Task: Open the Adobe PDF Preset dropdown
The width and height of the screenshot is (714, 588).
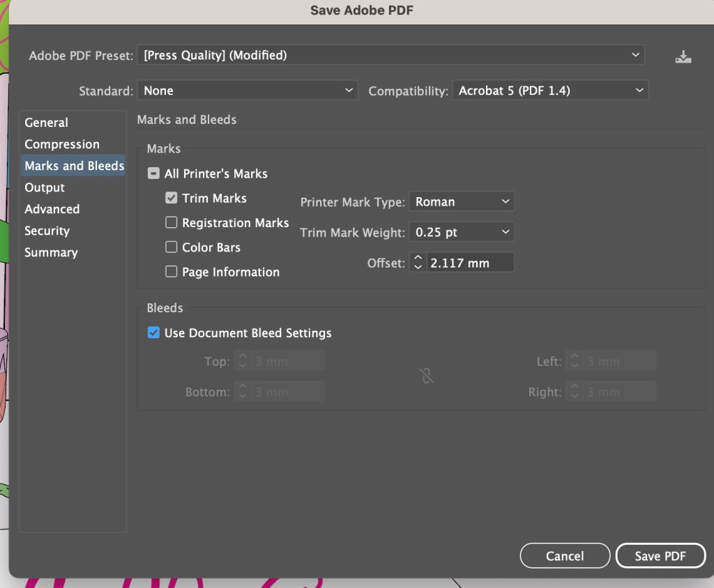Action: click(x=390, y=55)
